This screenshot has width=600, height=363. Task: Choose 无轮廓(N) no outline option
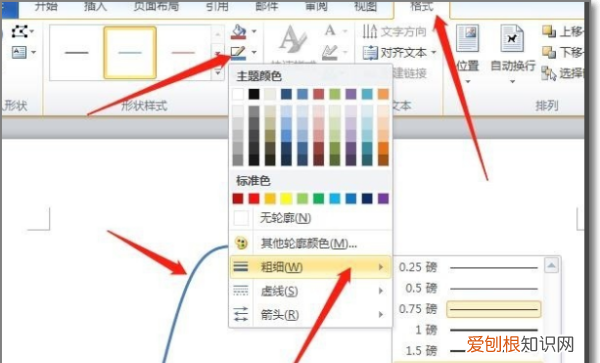(311, 218)
